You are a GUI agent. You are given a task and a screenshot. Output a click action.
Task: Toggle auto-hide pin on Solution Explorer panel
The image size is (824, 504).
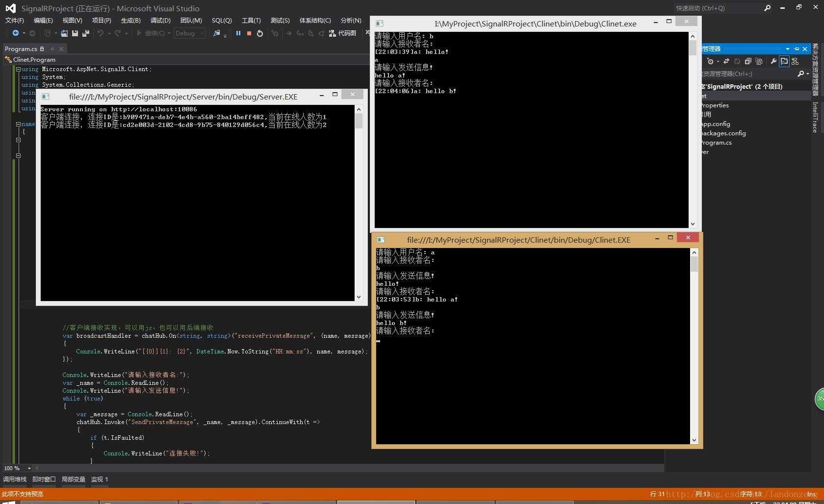pos(797,49)
